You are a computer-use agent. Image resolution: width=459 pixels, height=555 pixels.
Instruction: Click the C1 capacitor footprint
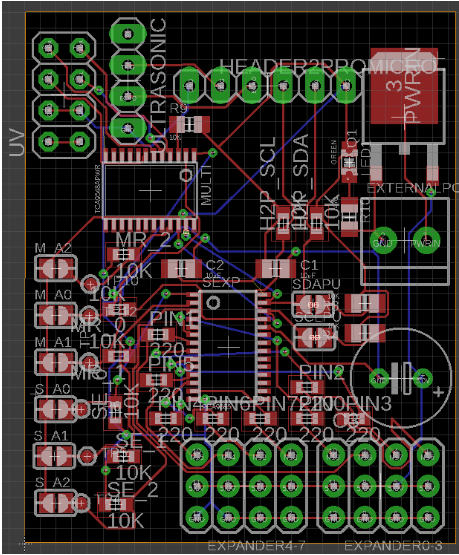click(275, 268)
